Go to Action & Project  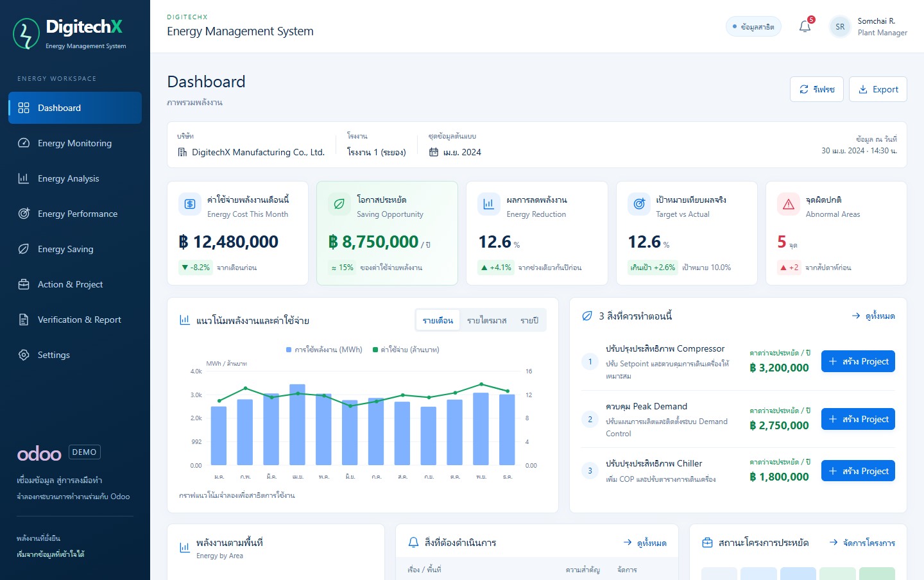point(75,284)
